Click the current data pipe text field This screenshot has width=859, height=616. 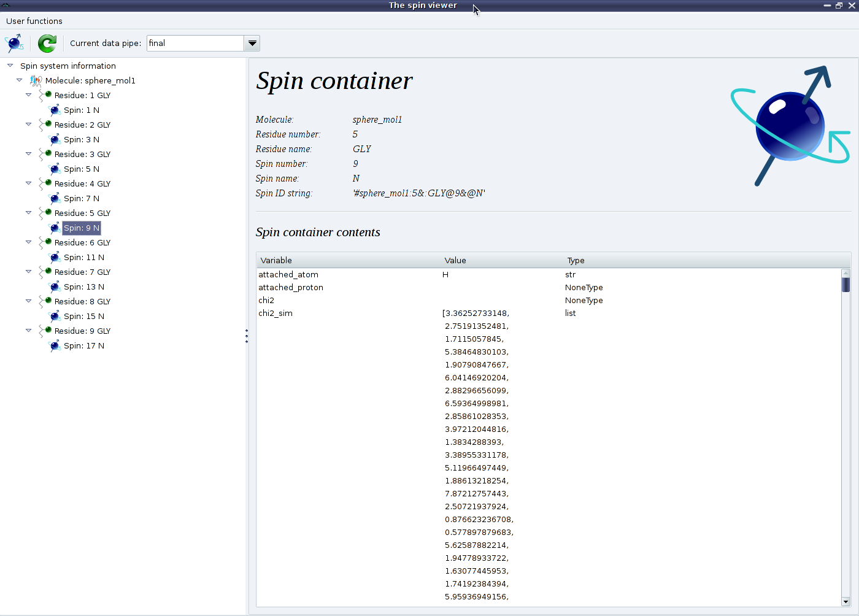(x=195, y=44)
